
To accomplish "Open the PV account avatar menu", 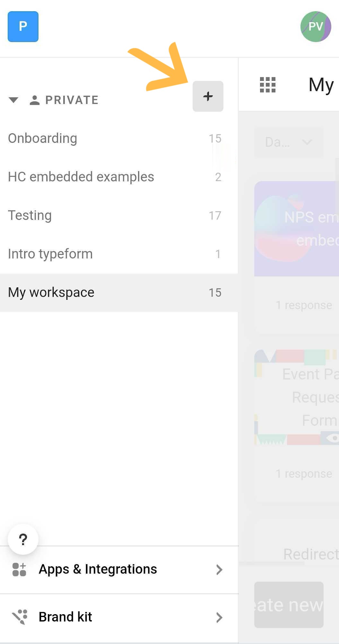I will 316,27.
